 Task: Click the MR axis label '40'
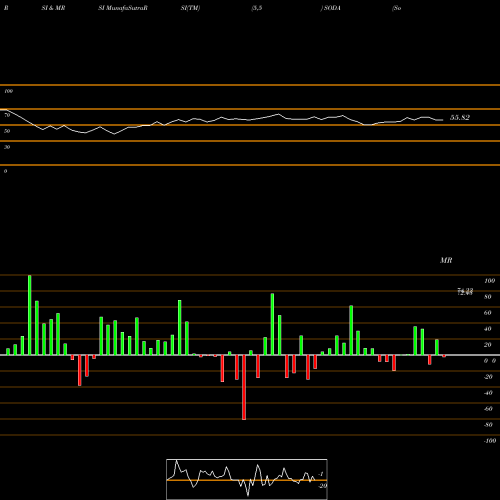coord(488,329)
